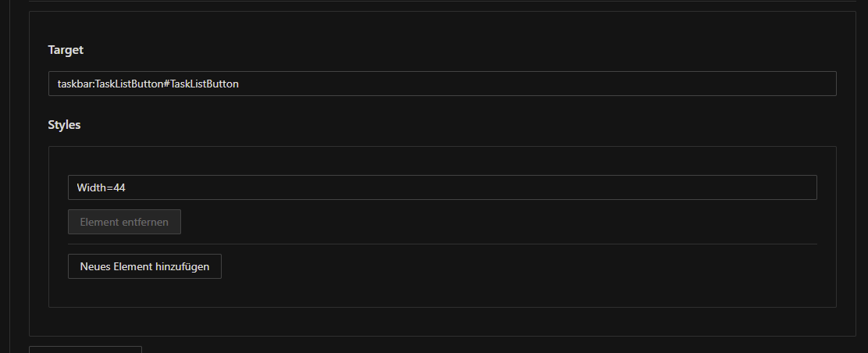The image size is (868, 353).
Task: Click Neues Element hinzufügen button
Action: (144, 266)
